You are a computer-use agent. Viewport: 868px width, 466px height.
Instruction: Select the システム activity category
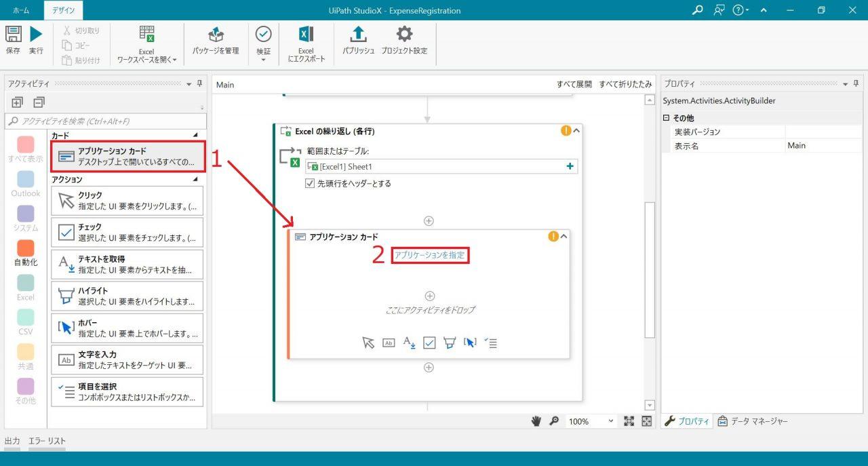[26, 218]
